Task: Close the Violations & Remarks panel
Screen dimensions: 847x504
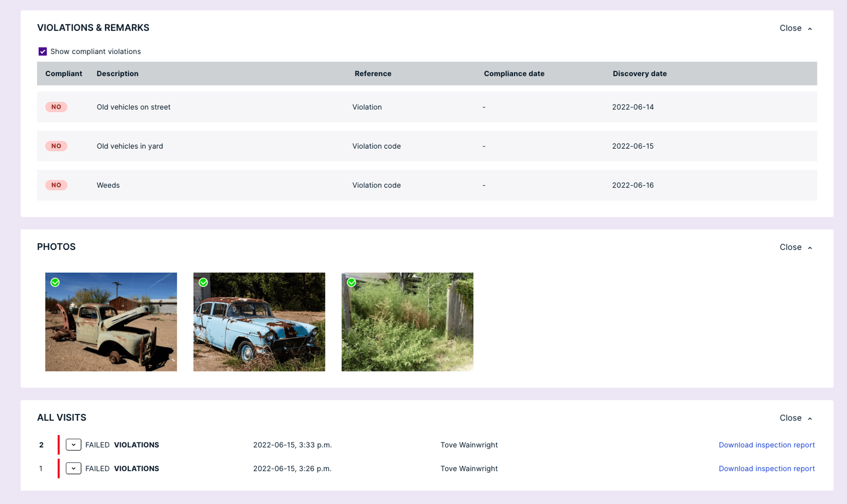Action: [x=789, y=28]
